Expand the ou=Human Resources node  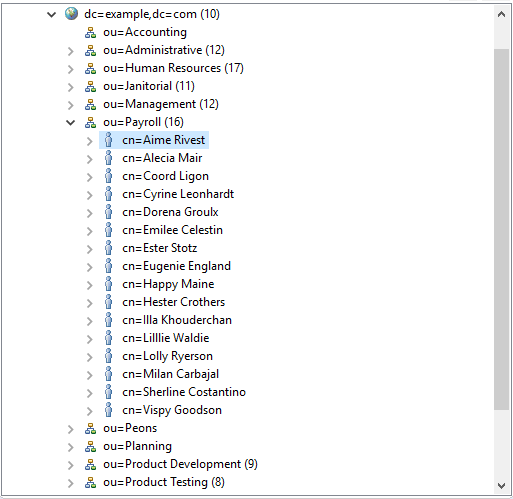click(x=71, y=69)
